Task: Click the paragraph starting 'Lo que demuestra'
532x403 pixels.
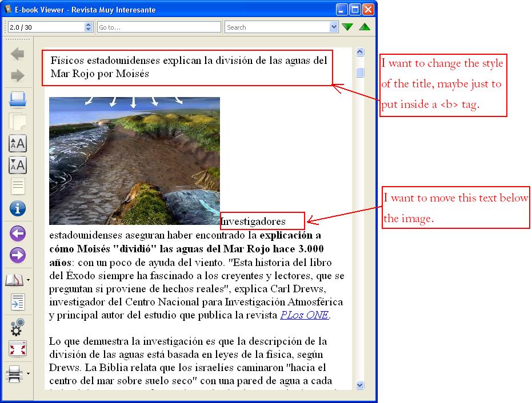Action: 191,361
